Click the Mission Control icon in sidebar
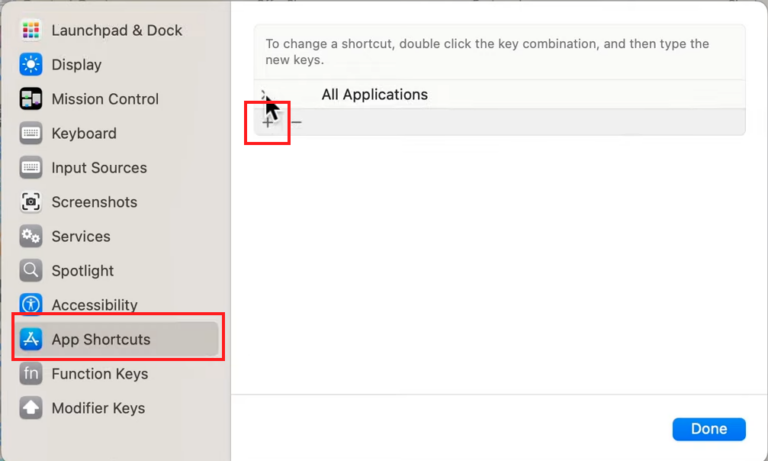Viewport: 768px width, 461px height. coord(32,99)
